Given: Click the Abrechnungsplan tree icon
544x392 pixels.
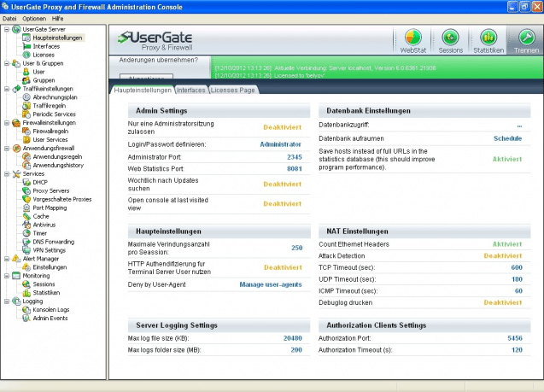Looking at the screenshot, I should 26,97.
